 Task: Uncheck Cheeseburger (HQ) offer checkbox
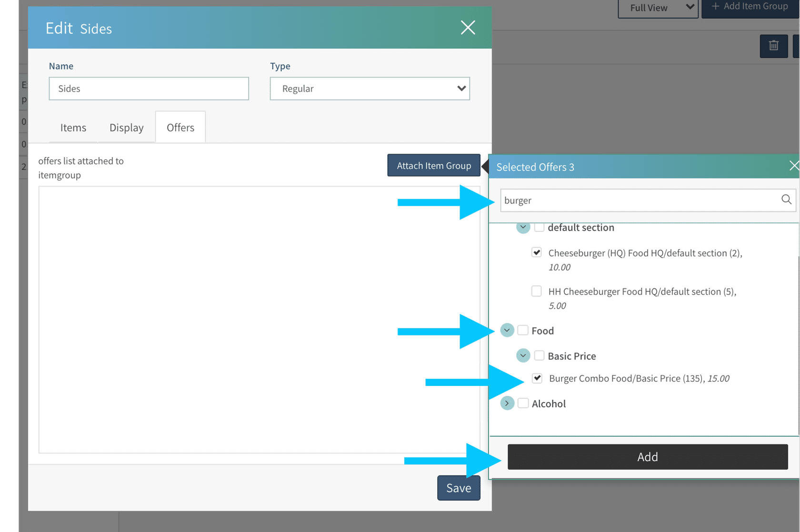tap(537, 253)
